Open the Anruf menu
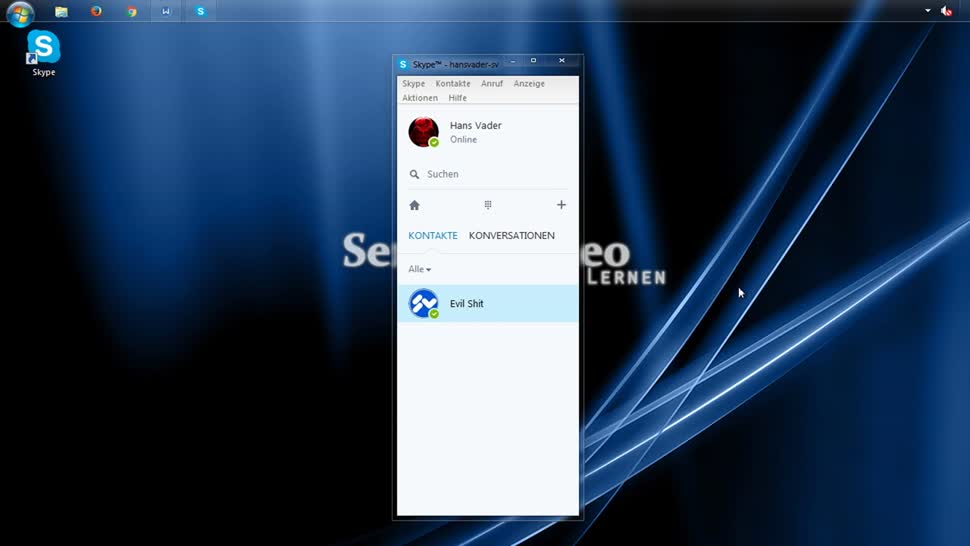This screenshot has width=970, height=546. tap(492, 83)
